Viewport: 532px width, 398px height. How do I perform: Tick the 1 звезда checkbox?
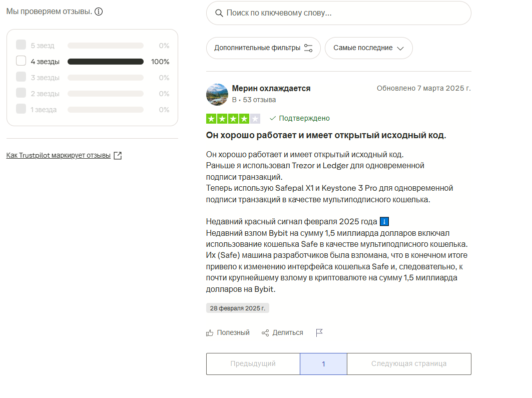(x=21, y=109)
